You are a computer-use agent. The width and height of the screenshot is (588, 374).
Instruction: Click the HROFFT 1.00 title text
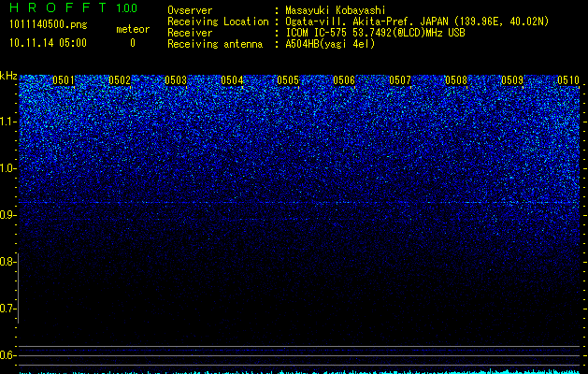pos(73,7)
